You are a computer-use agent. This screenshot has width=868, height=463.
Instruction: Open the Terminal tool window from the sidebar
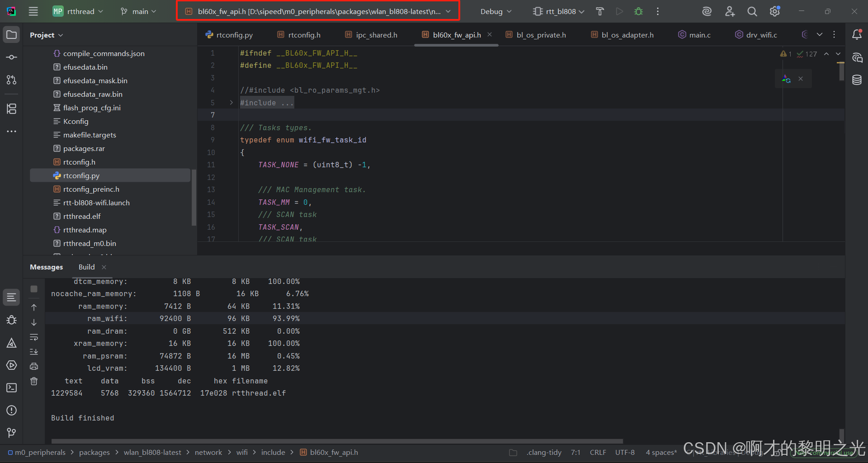[x=11, y=387]
